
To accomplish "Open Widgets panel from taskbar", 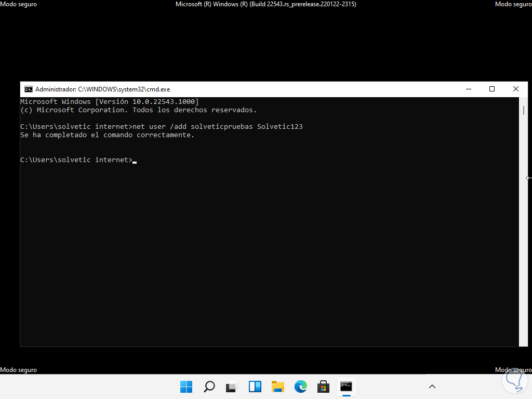I will 255,387.
